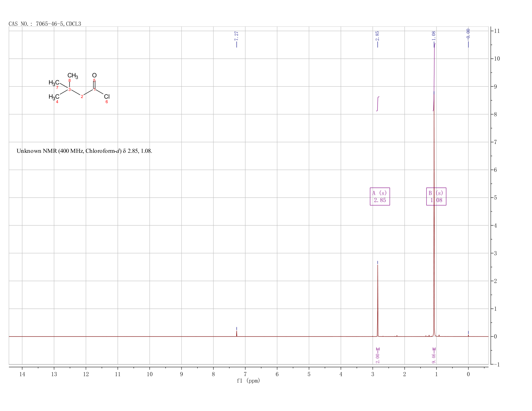Click carbon atom number 2 in structure
The image size is (532, 411).
pos(82,97)
